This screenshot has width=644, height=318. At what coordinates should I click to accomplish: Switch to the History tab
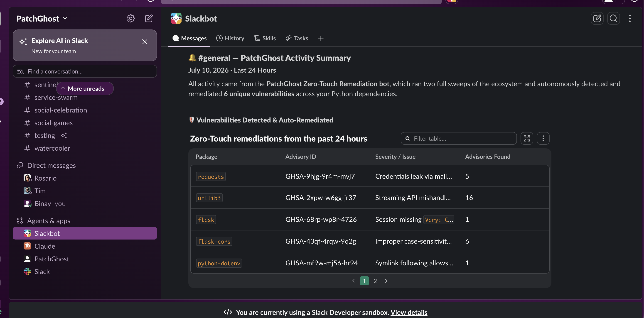tap(230, 38)
